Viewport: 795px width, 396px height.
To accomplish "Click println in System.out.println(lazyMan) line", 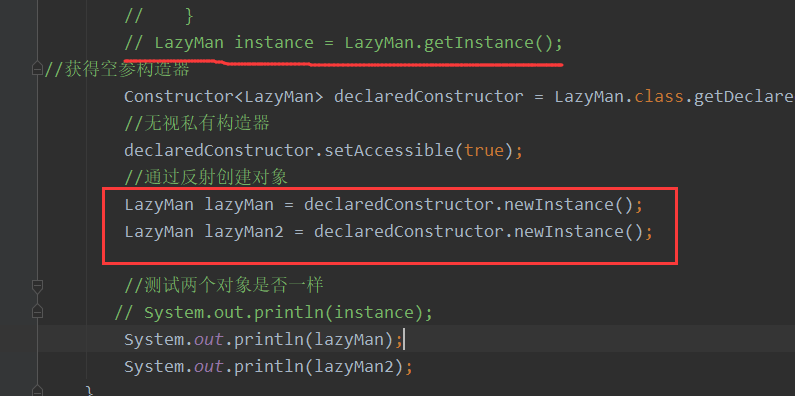I will click(269, 340).
